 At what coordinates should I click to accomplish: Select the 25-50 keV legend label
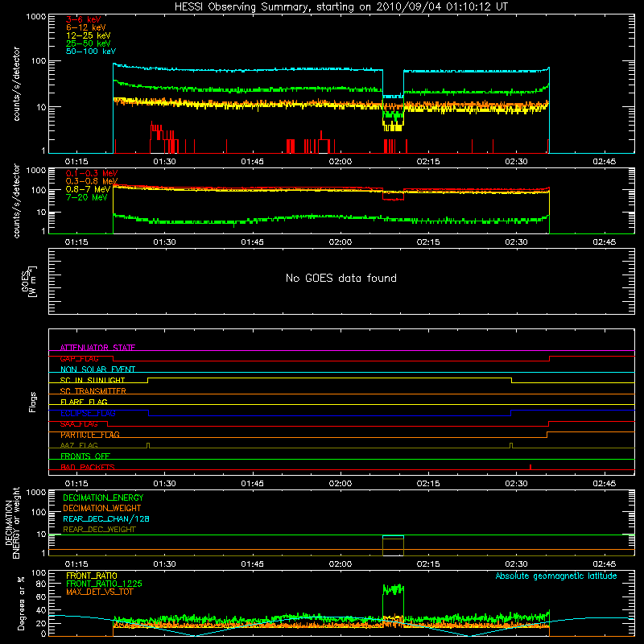88,43
